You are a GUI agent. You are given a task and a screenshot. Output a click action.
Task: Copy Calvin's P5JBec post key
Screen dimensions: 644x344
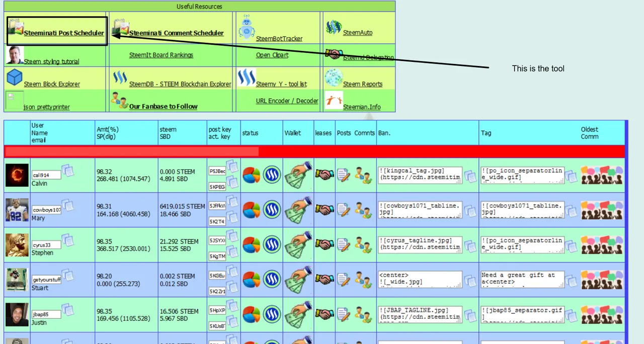click(232, 165)
